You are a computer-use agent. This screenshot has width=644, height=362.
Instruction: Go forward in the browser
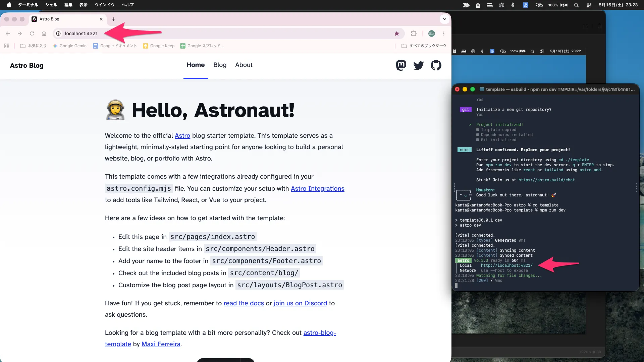click(x=20, y=34)
